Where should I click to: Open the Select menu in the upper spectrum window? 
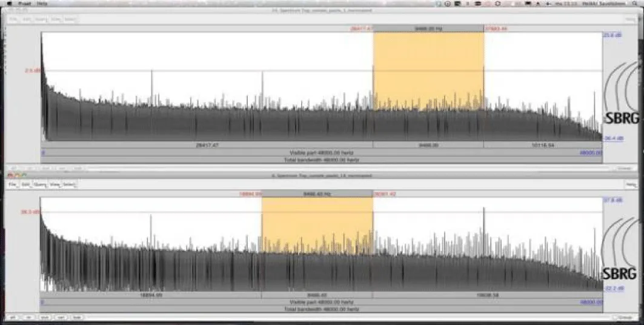click(x=70, y=19)
